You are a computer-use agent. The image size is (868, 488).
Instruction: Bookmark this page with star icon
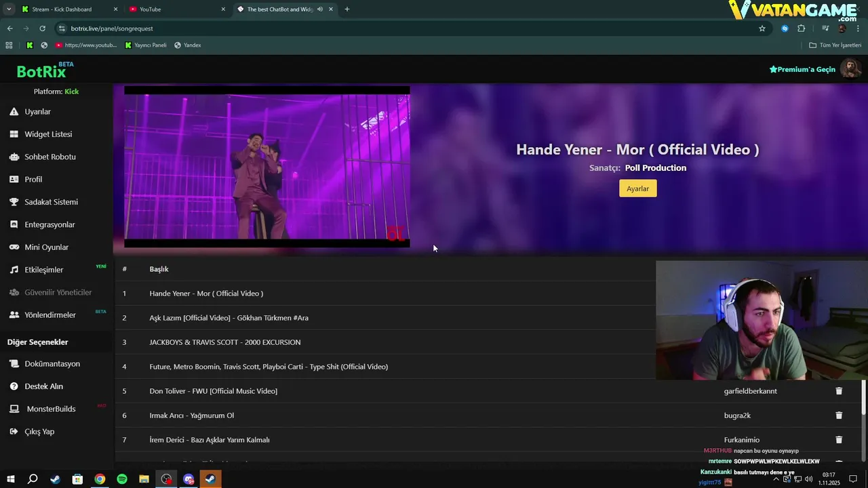pos(762,28)
